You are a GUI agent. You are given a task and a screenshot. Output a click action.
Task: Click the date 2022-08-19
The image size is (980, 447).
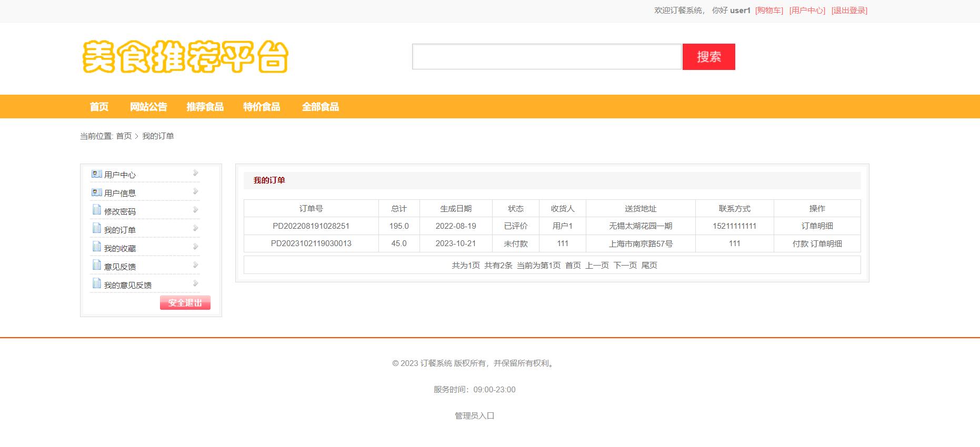[x=456, y=226]
